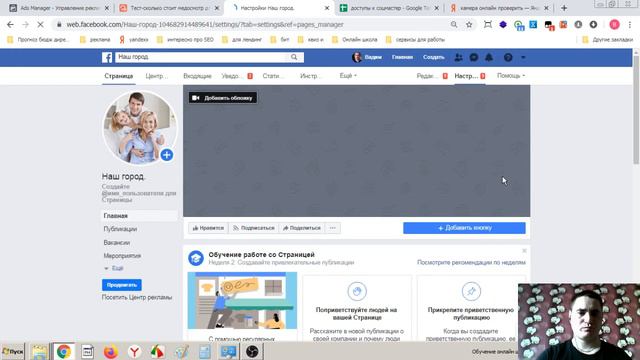Open Chrome from the taskbar

coord(63,351)
